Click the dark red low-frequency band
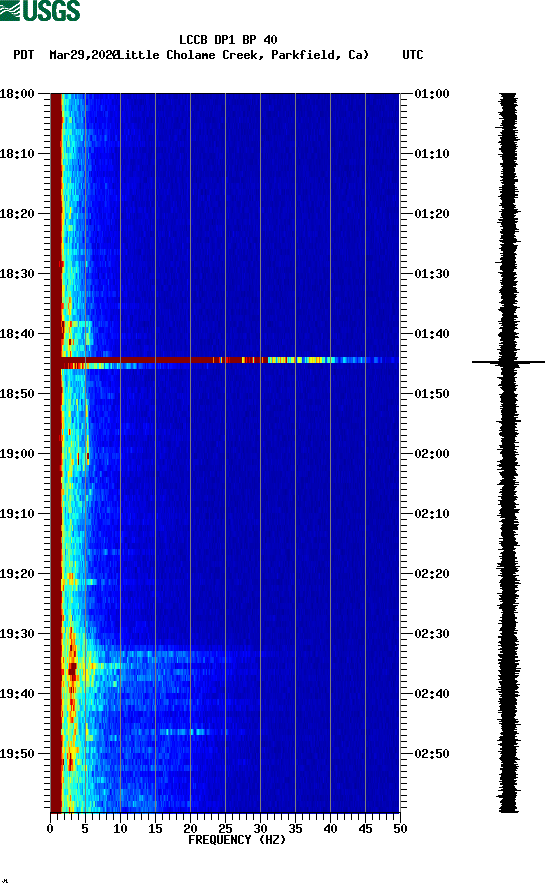The height and width of the screenshot is (892, 552). click(x=56, y=452)
